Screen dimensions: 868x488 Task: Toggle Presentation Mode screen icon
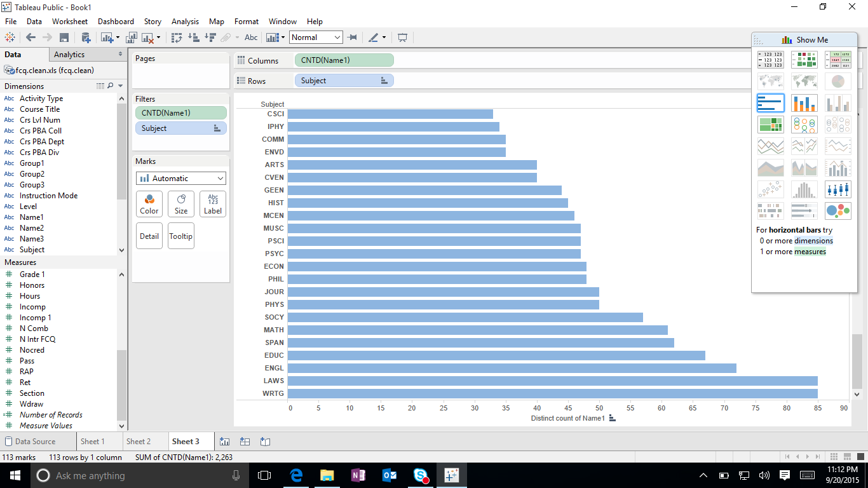click(402, 37)
